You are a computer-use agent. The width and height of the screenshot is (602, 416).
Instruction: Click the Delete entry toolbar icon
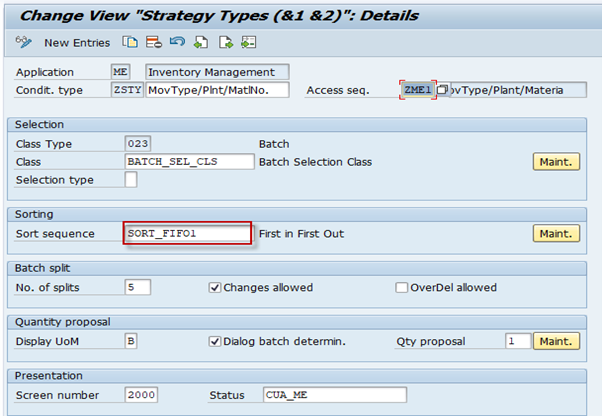[x=154, y=42]
